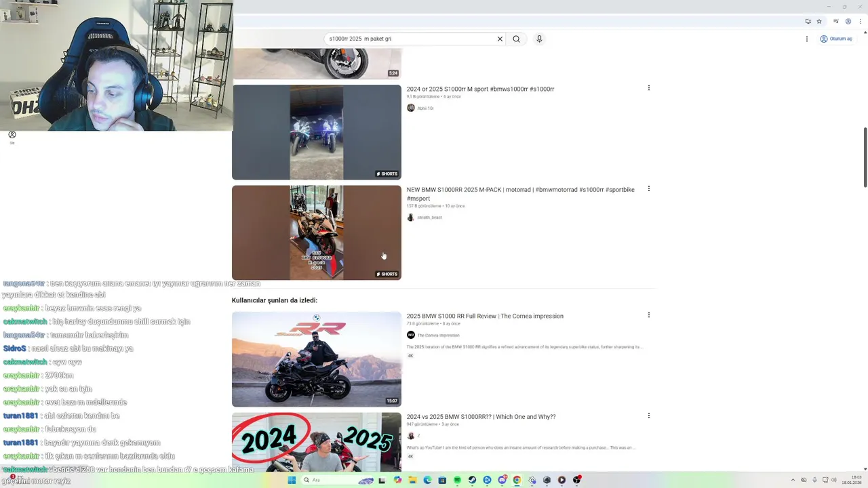The height and width of the screenshot is (488, 868).
Task: Click the Oturum aç sign-in button
Action: click(836, 39)
